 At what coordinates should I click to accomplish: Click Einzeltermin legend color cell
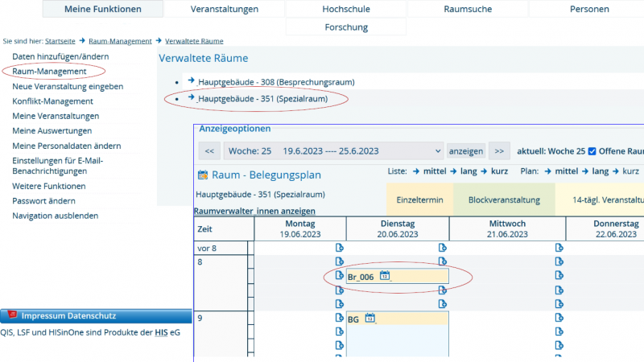pos(419,200)
